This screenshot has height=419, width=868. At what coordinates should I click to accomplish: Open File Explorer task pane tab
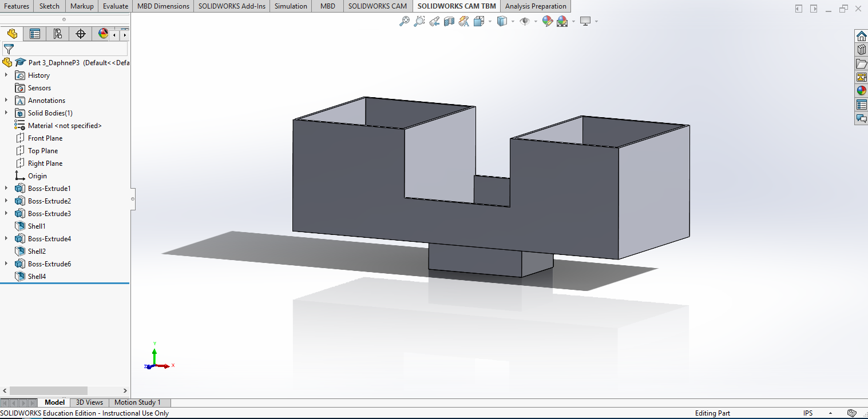click(x=861, y=63)
